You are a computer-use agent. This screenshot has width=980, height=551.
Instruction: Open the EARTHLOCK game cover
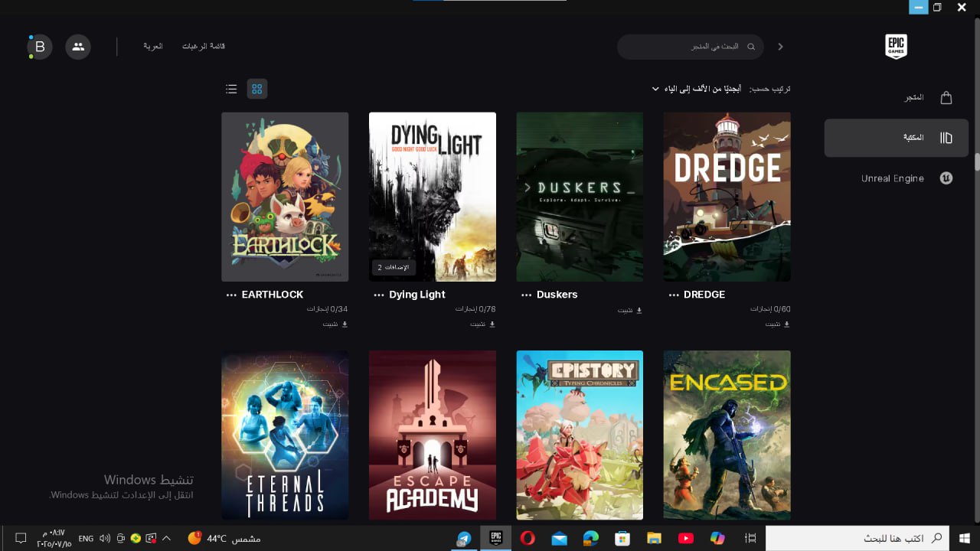(285, 197)
